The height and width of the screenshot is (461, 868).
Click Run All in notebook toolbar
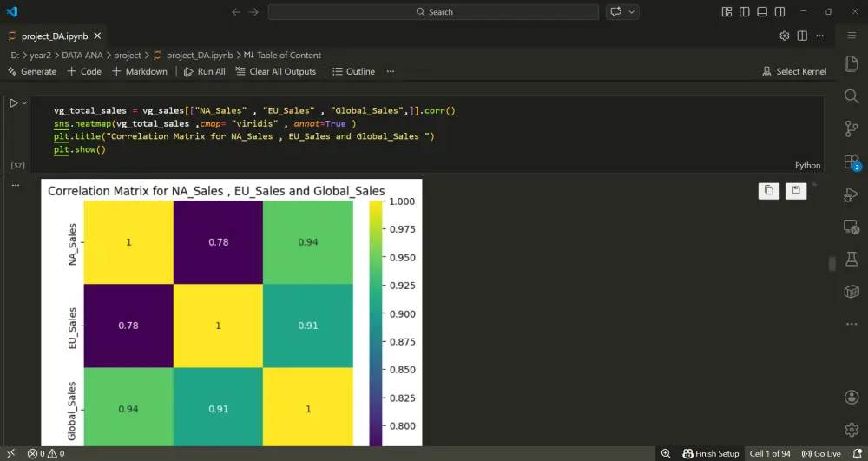tap(204, 72)
